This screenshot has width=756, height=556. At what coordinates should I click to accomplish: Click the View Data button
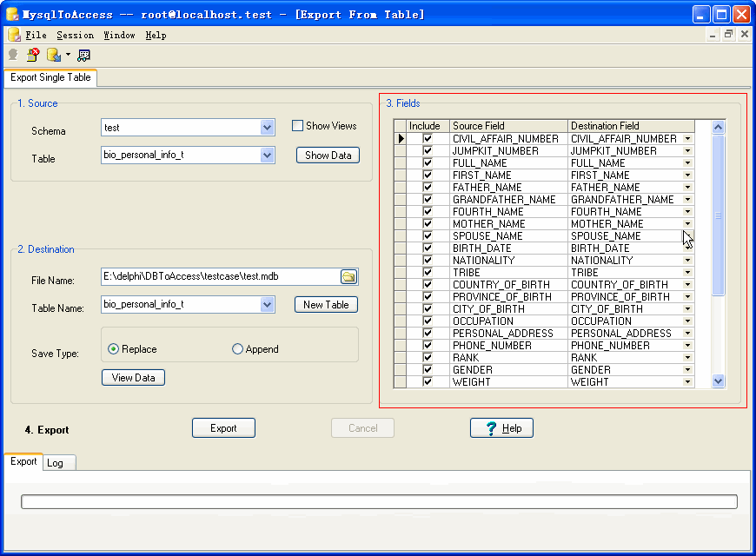(133, 378)
